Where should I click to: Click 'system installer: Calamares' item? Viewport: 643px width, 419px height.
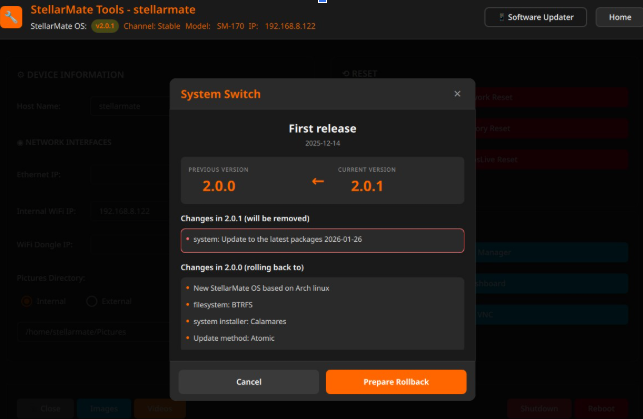tap(239, 321)
